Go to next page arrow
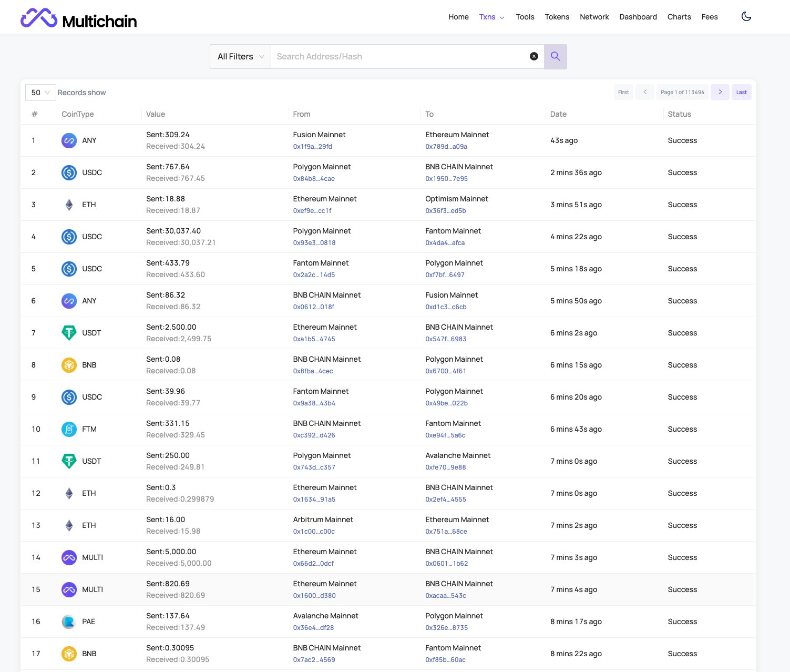 (x=720, y=92)
